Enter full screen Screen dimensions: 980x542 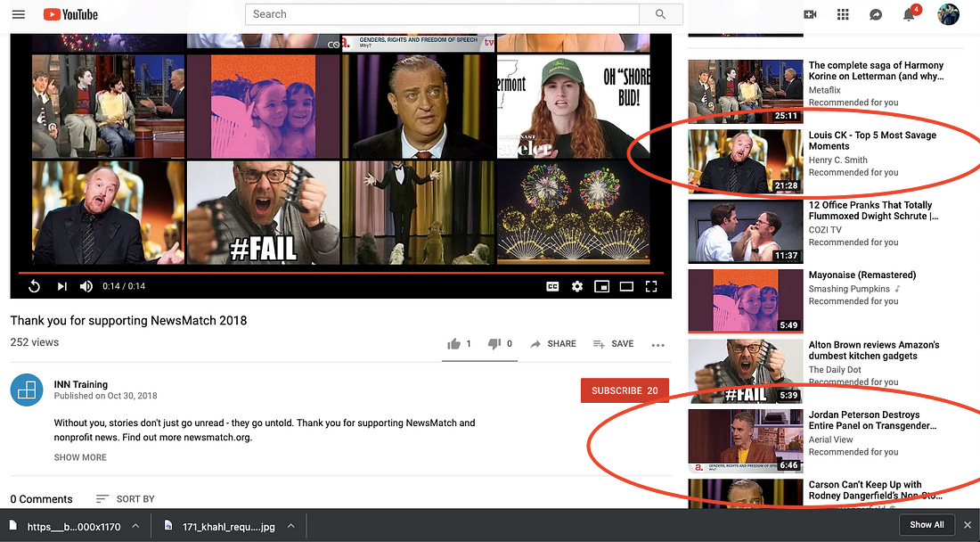(x=650, y=286)
